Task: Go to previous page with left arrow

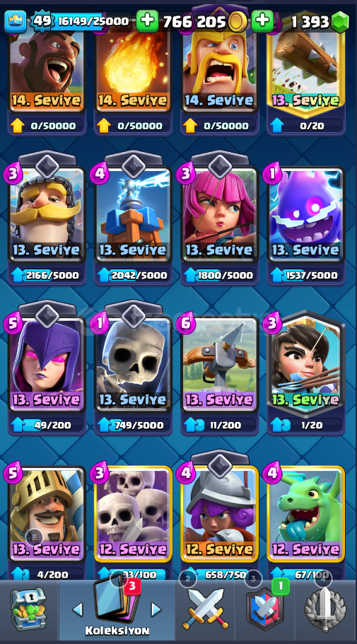Action: [78, 609]
